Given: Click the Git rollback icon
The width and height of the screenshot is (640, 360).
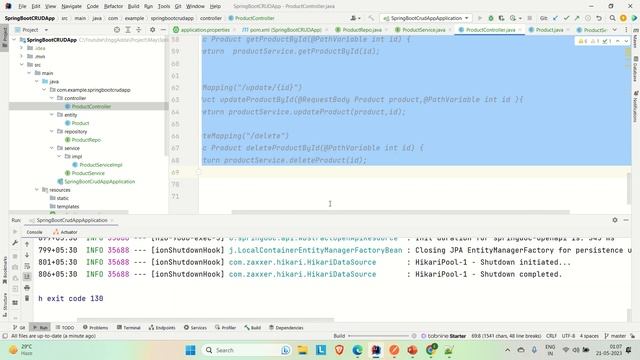Looking at the screenshot, I should (599, 18).
